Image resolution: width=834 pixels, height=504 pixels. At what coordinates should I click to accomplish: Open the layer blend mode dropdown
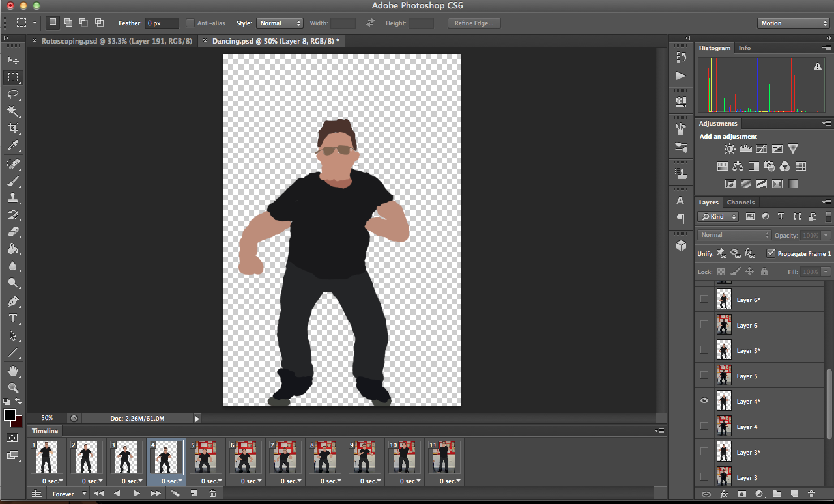(x=734, y=234)
